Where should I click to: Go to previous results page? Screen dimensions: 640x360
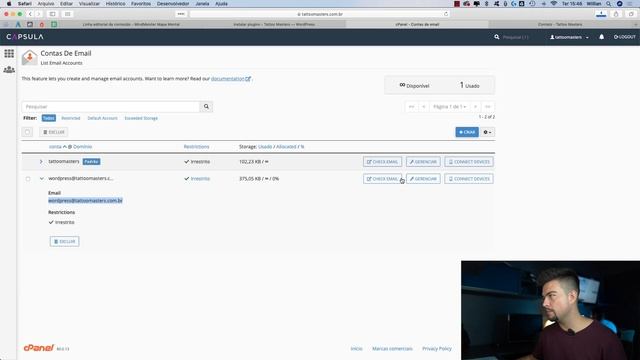(423, 107)
